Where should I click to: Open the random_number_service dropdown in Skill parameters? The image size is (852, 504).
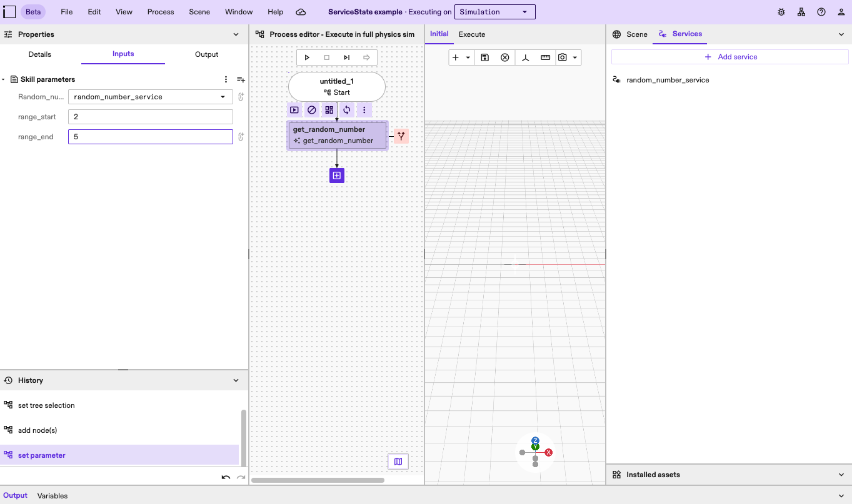223,97
